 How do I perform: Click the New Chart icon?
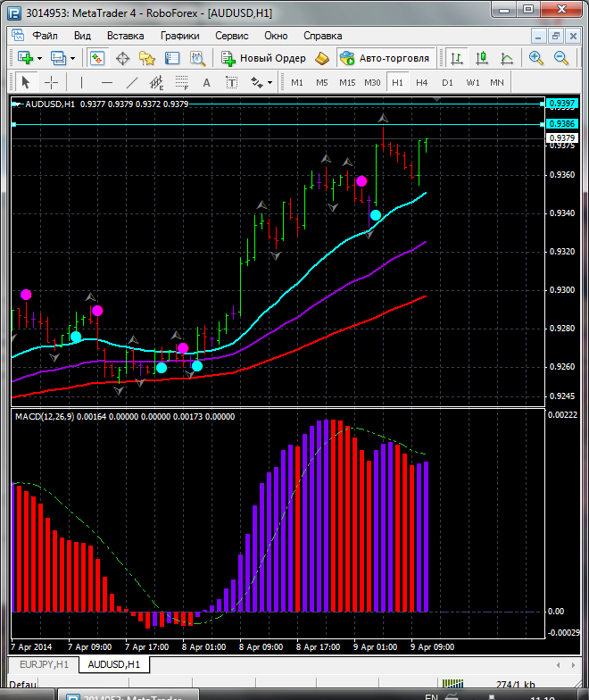26,58
